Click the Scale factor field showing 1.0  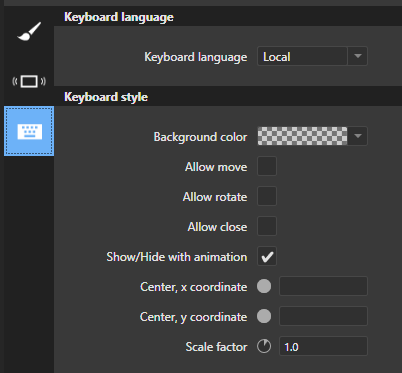[x=323, y=346]
